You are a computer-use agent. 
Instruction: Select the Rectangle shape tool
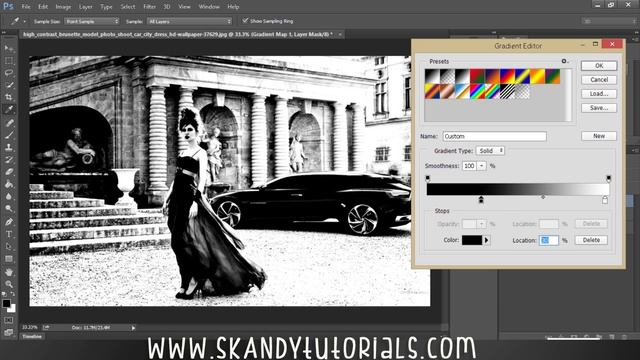pyautogui.click(x=9, y=259)
